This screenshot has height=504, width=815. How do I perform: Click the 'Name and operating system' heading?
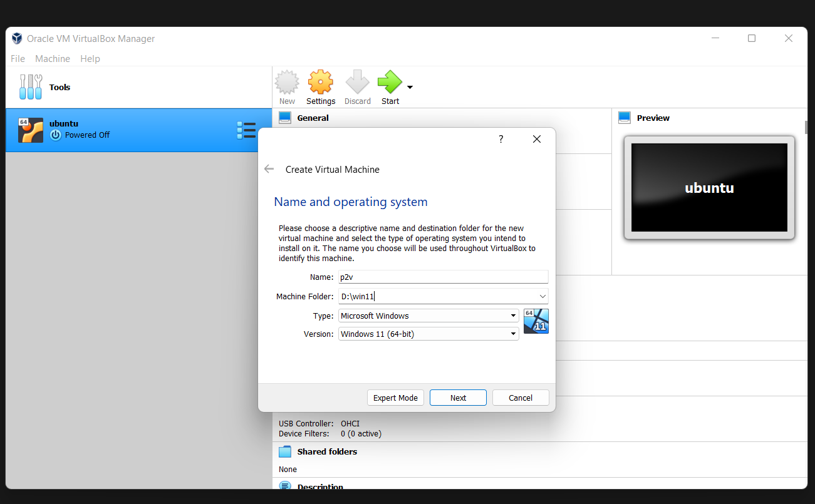[351, 202]
